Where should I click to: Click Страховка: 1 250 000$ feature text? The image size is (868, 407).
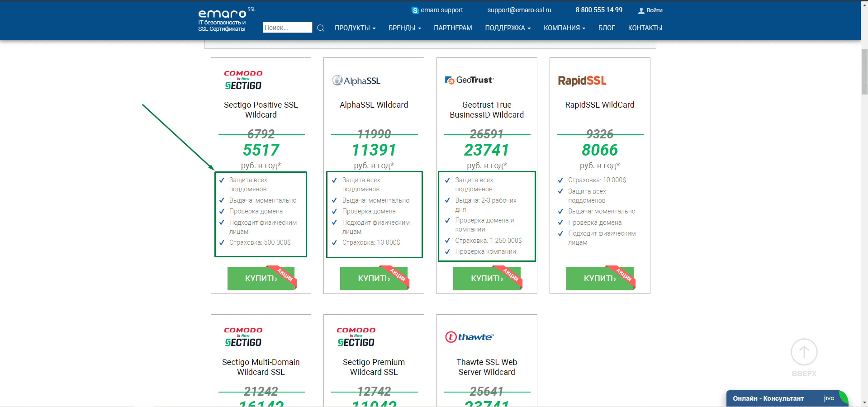489,241
